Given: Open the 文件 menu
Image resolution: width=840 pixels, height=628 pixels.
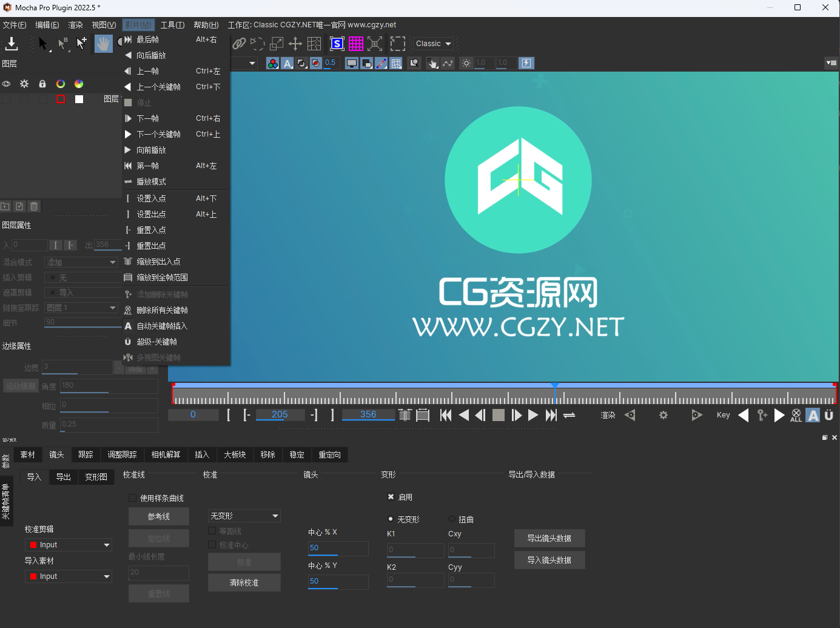Looking at the screenshot, I should click(x=15, y=25).
